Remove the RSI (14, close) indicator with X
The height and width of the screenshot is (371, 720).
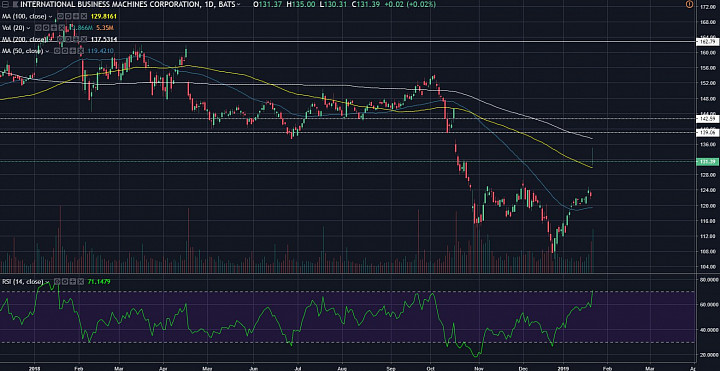coord(81,281)
